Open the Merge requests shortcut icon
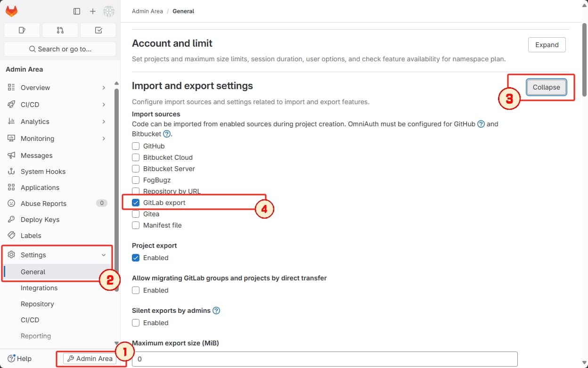The width and height of the screenshot is (588, 368). coord(60,30)
